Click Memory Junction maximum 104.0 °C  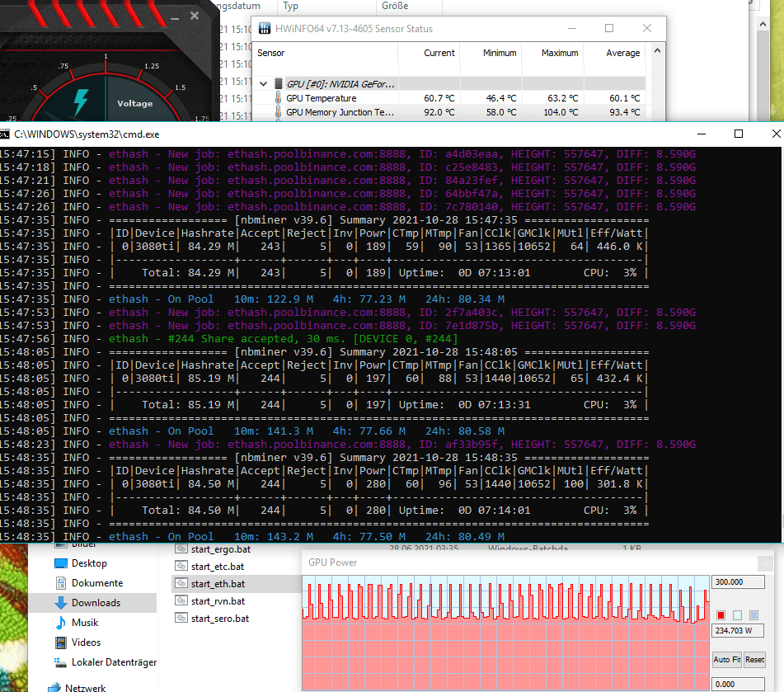pos(561,112)
